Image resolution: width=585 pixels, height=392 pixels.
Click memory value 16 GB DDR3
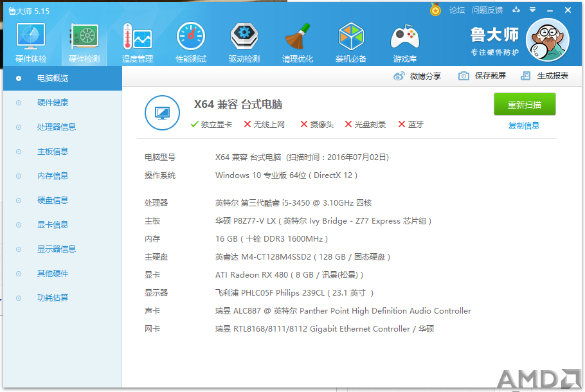click(271, 239)
